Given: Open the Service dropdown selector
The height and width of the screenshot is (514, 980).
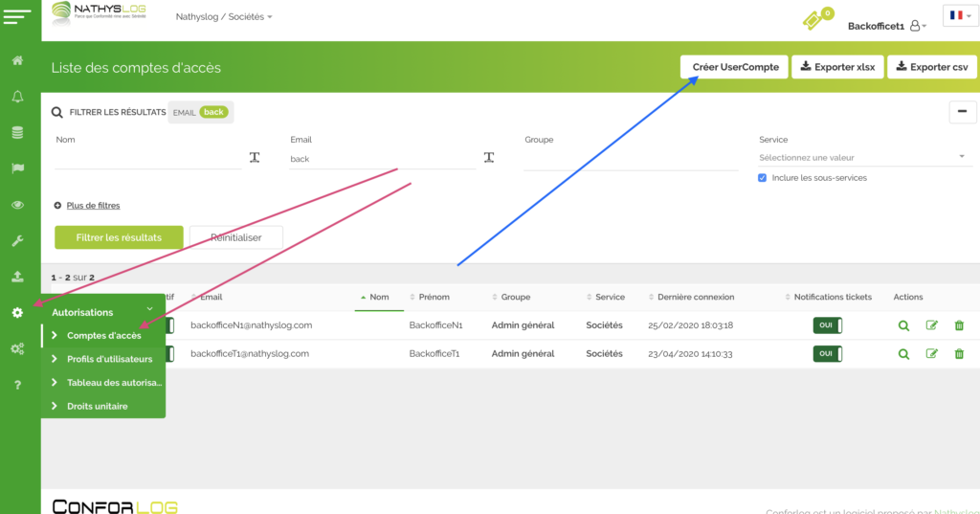Looking at the screenshot, I should (x=863, y=158).
